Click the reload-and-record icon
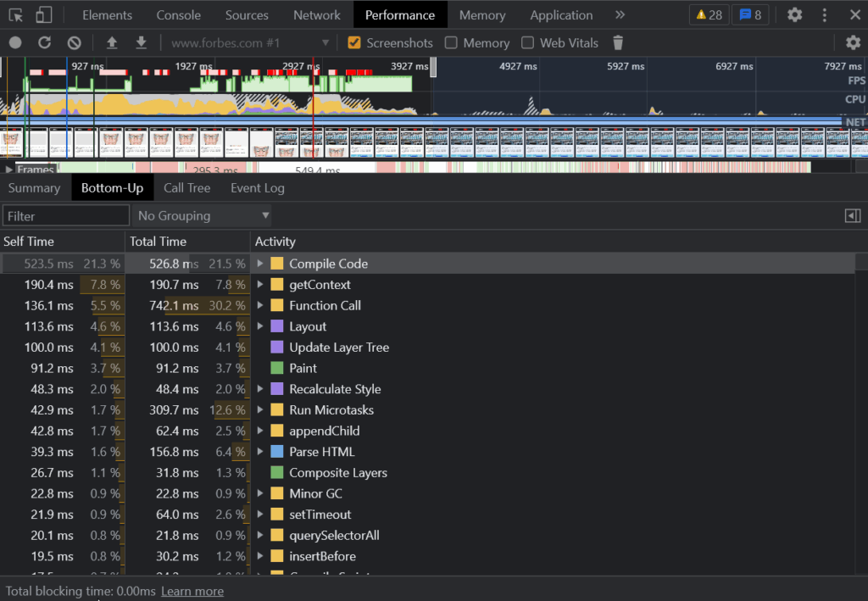This screenshot has width=868, height=601. pos(44,42)
